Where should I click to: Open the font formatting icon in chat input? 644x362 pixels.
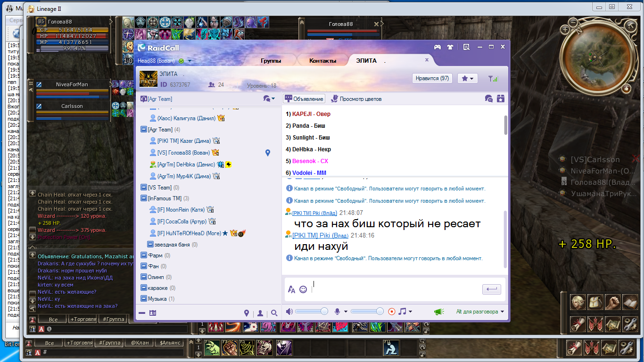point(291,289)
